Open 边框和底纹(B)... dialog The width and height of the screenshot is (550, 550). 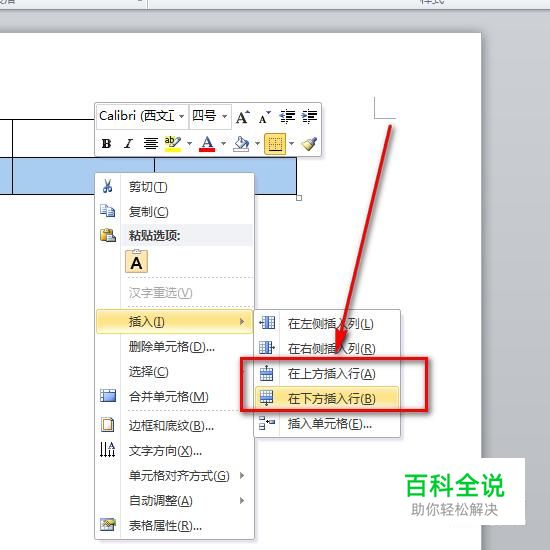(x=175, y=426)
